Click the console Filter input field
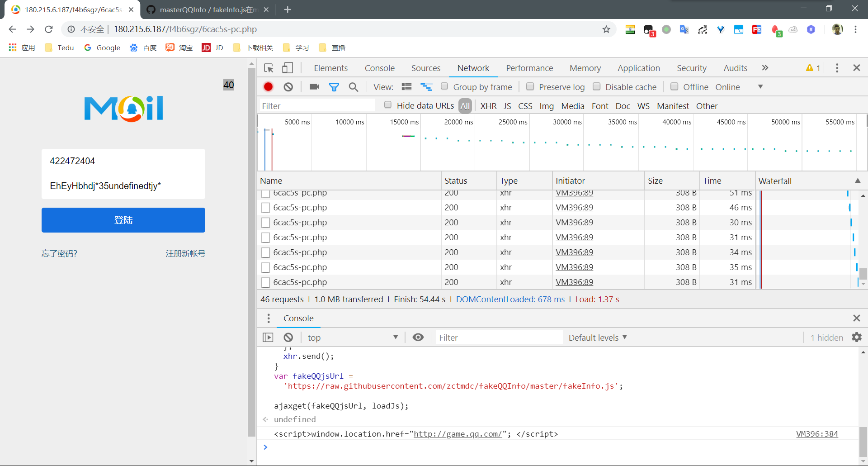The image size is (868, 466). pyautogui.click(x=499, y=338)
